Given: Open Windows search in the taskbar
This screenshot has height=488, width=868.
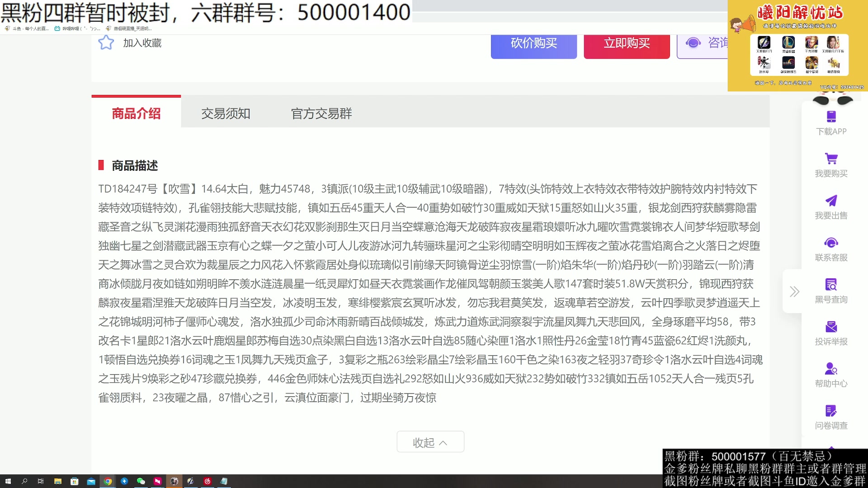Looking at the screenshot, I should click(x=24, y=482).
